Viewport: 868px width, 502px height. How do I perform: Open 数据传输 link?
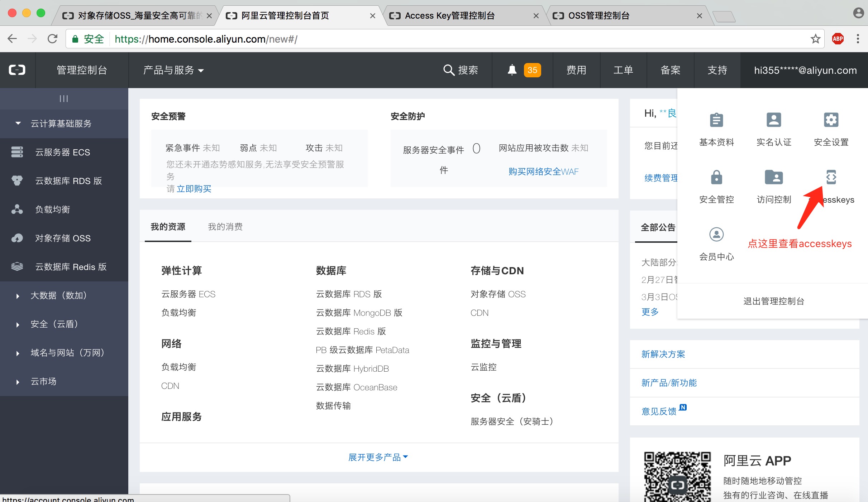pos(333,406)
